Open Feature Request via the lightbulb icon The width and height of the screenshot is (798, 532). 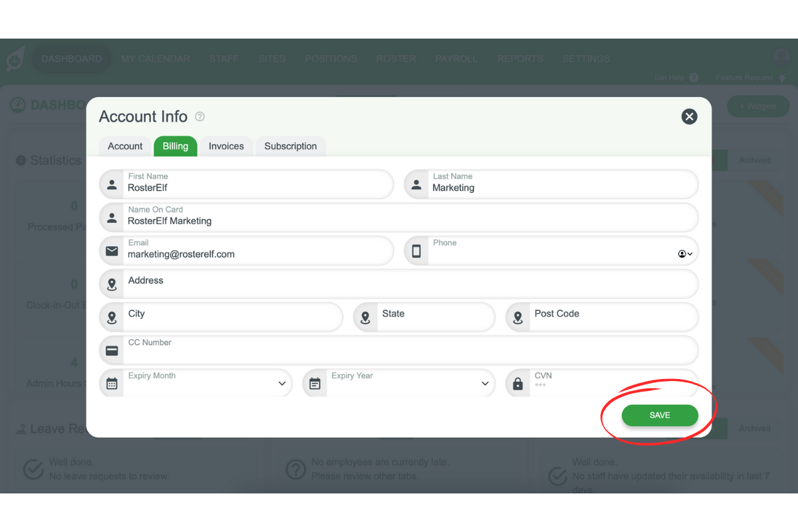782,77
